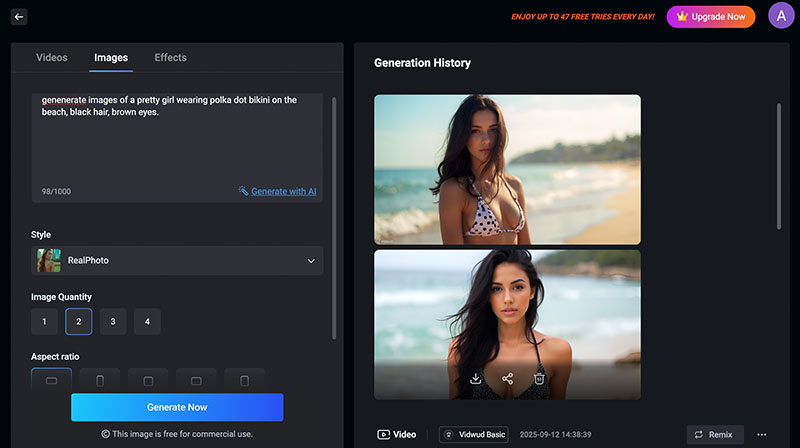Click the Generation History scrollbar
Viewport: 800px width, 448px height.
coord(779,166)
